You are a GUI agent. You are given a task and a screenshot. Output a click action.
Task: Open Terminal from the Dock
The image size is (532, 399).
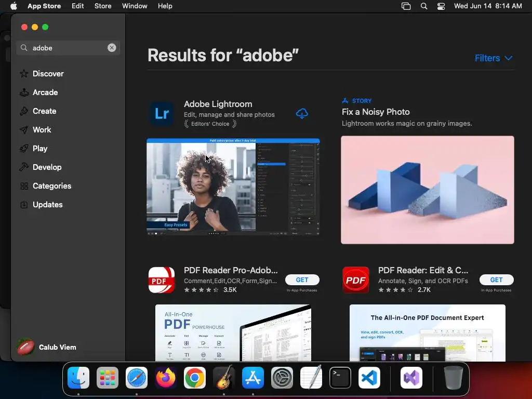point(340,378)
